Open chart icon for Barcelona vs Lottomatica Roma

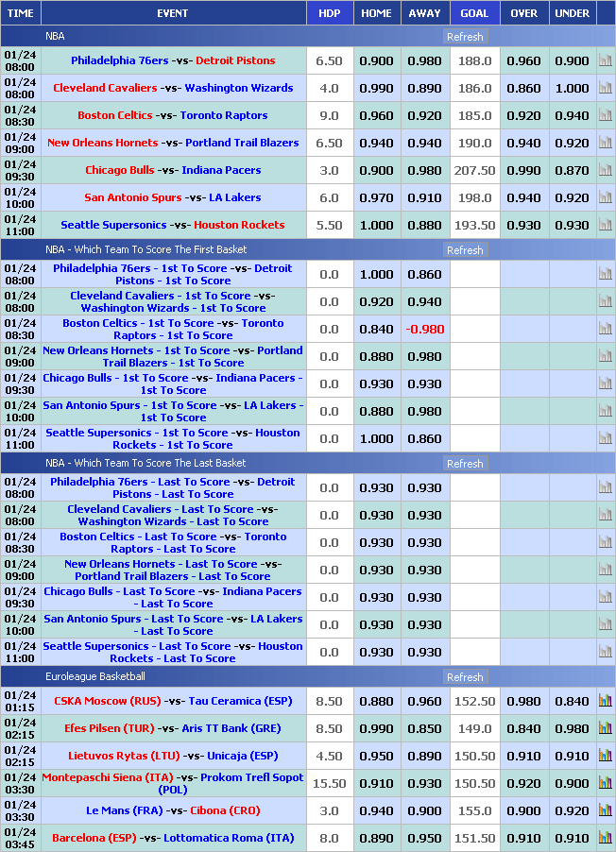(x=606, y=838)
